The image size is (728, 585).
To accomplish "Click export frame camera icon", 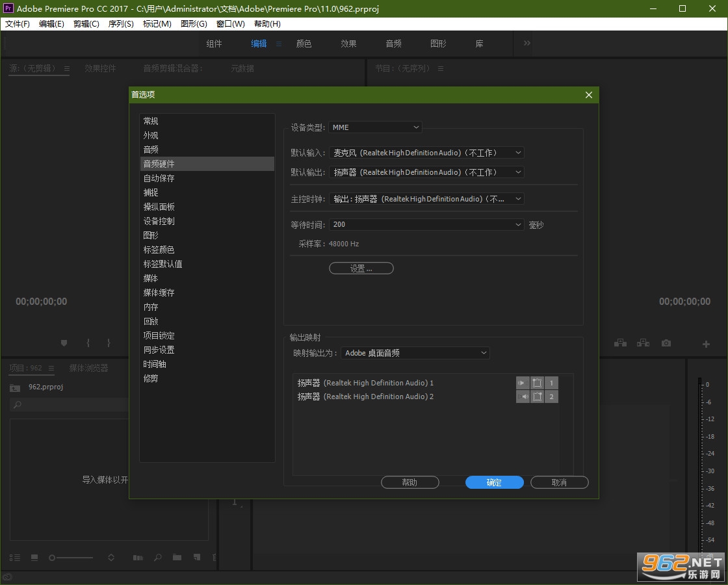I will 666,343.
